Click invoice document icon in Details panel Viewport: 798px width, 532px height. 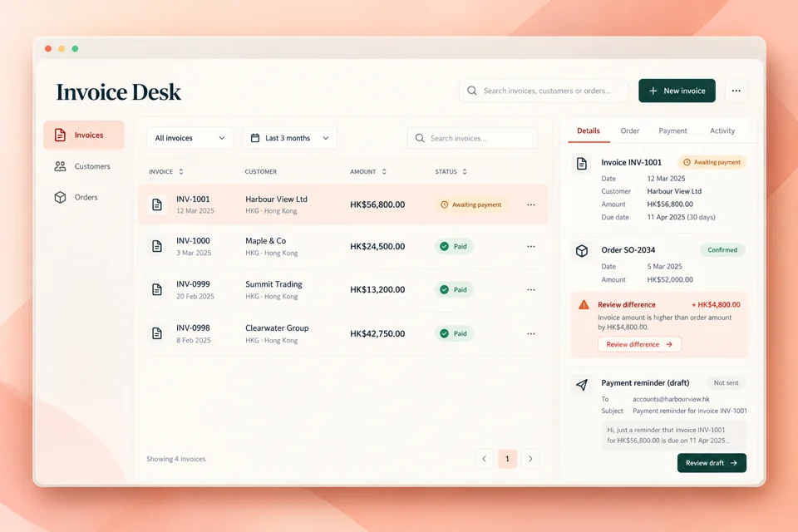click(x=582, y=164)
